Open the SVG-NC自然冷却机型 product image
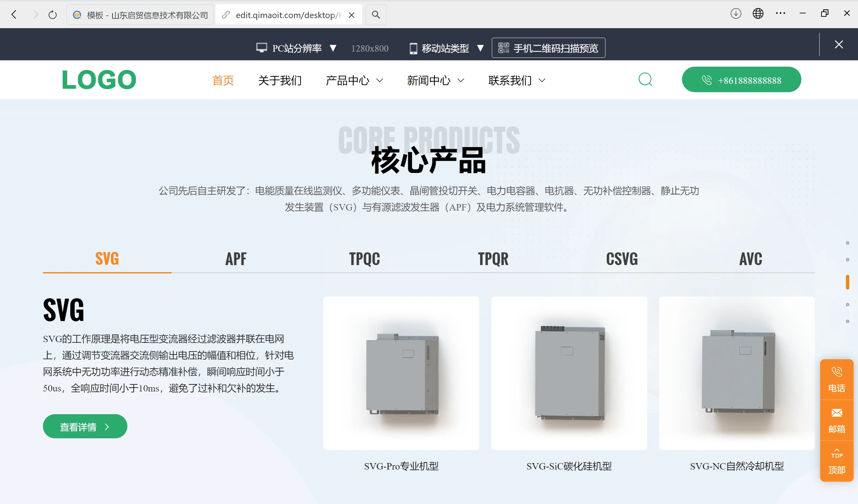This screenshot has height=504, width=858. click(x=737, y=373)
